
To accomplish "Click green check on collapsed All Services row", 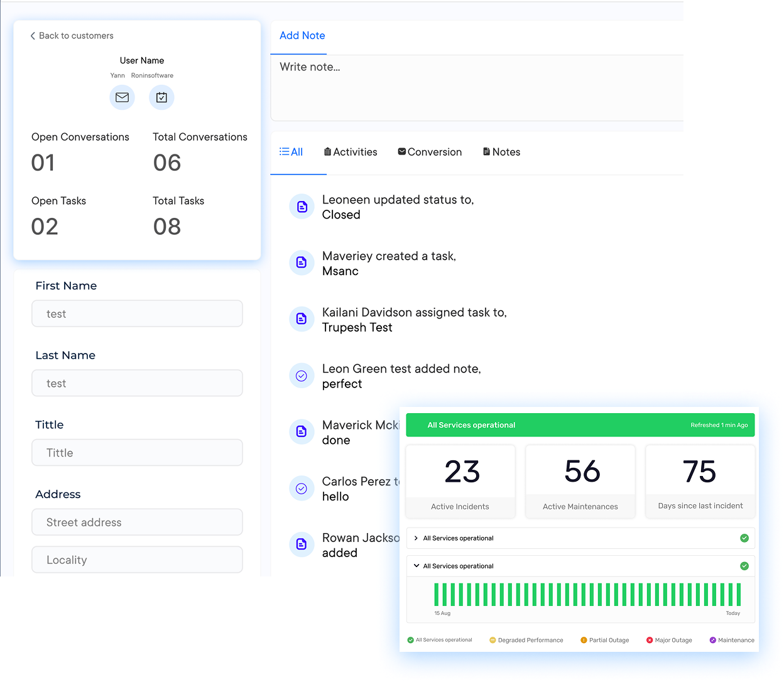I will tap(744, 538).
